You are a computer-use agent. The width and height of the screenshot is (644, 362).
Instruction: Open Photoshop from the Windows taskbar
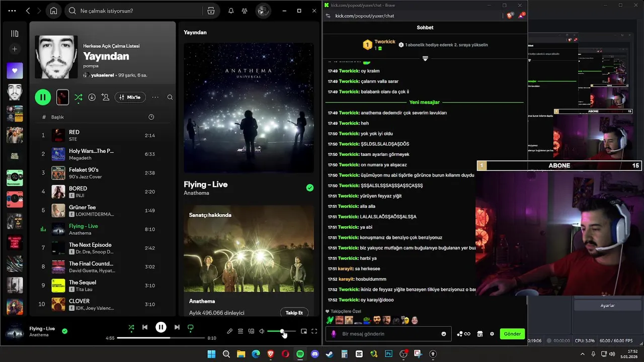tap(388, 354)
